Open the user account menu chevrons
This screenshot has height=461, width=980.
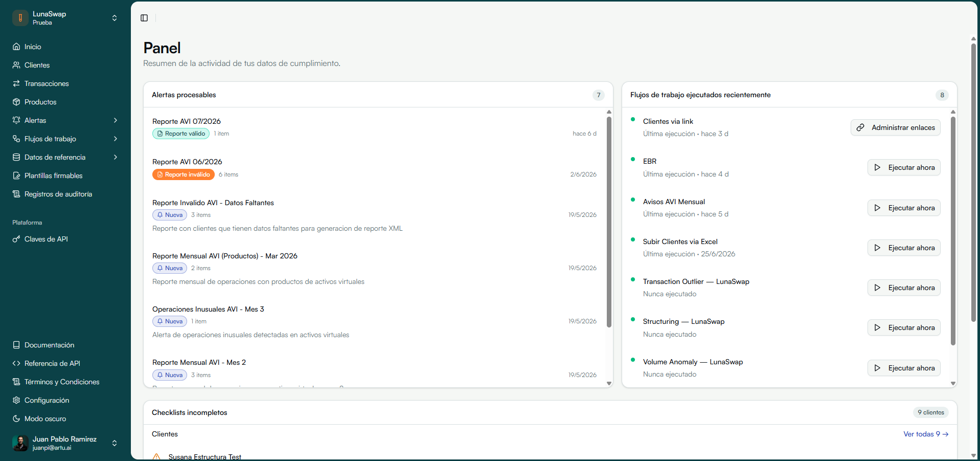pyautogui.click(x=115, y=443)
